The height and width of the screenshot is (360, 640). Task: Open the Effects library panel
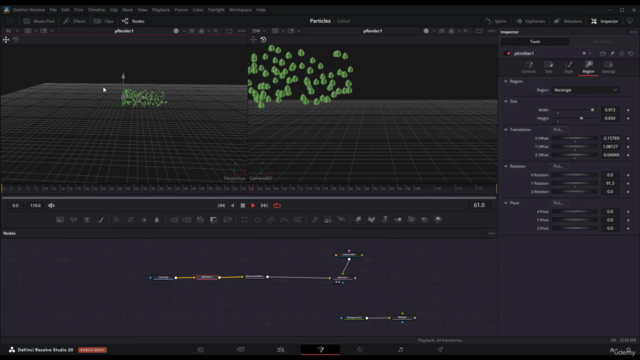click(x=75, y=21)
